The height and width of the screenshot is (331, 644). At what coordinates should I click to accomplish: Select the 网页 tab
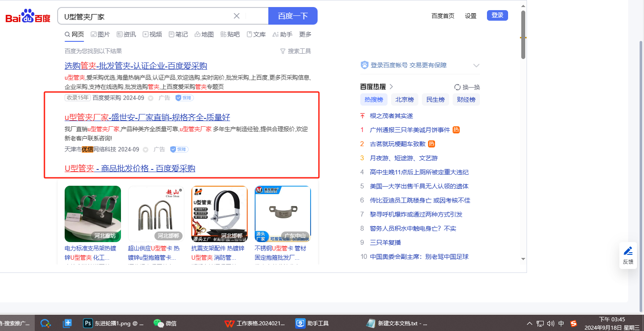(74, 34)
